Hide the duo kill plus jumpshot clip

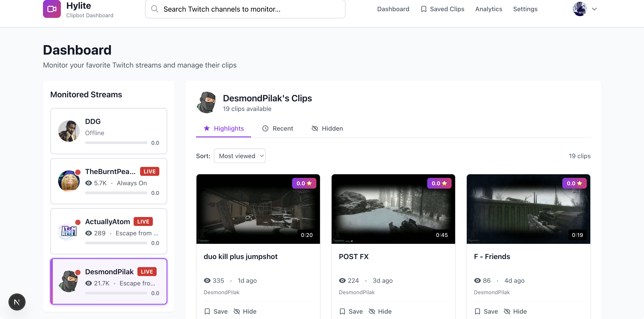tap(245, 311)
